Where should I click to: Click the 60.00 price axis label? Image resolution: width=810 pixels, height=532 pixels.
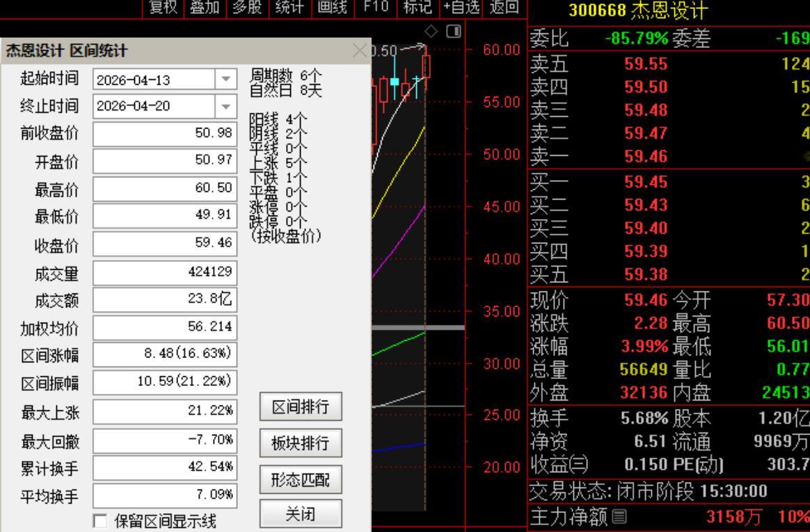click(x=501, y=50)
